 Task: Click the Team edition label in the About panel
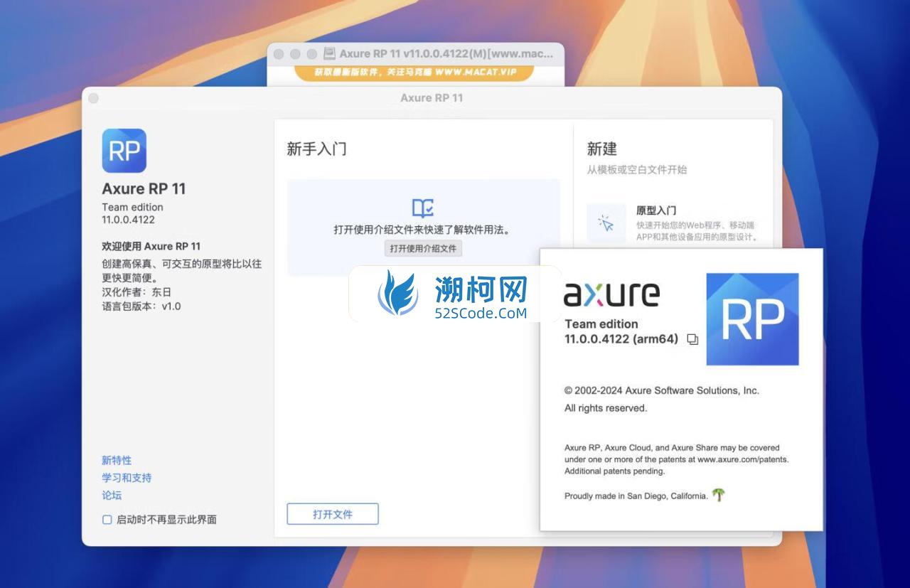[601, 324]
